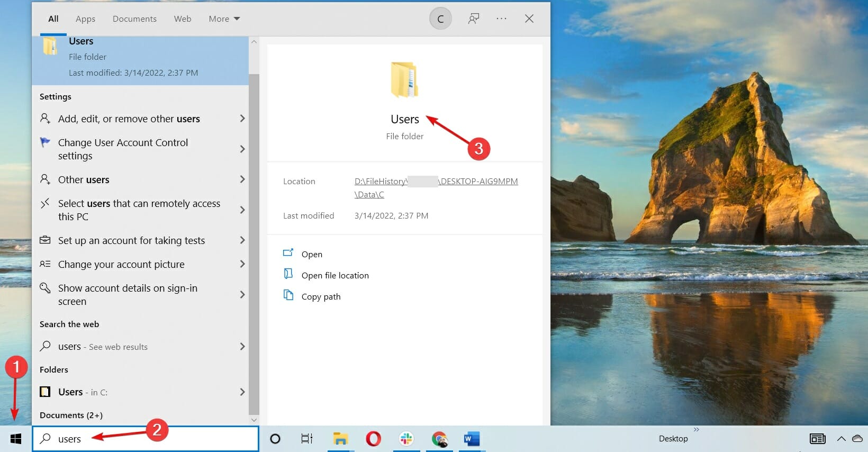
Task: Open Google Chrome from the taskbar
Action: click(439, 439)
